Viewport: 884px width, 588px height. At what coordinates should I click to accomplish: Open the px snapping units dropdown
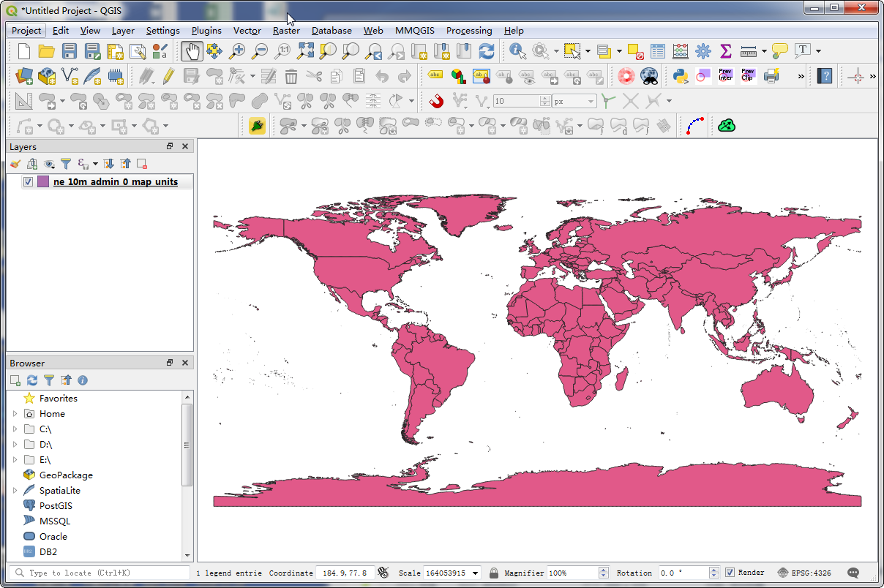tap(591, 102)
